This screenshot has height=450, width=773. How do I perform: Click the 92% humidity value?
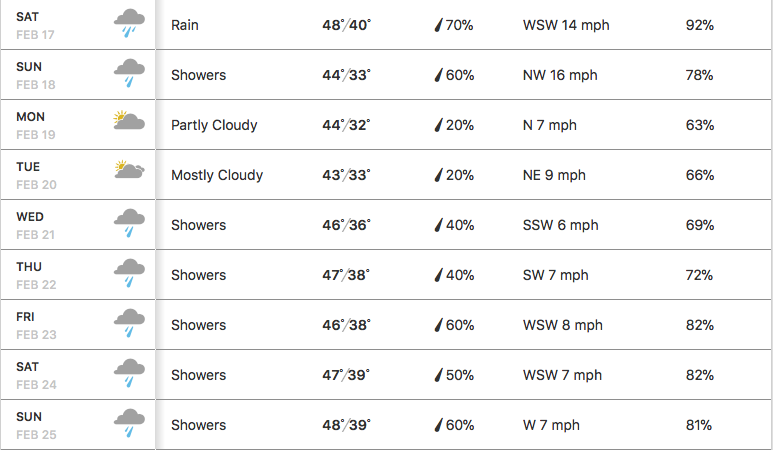tap(700, 25)
